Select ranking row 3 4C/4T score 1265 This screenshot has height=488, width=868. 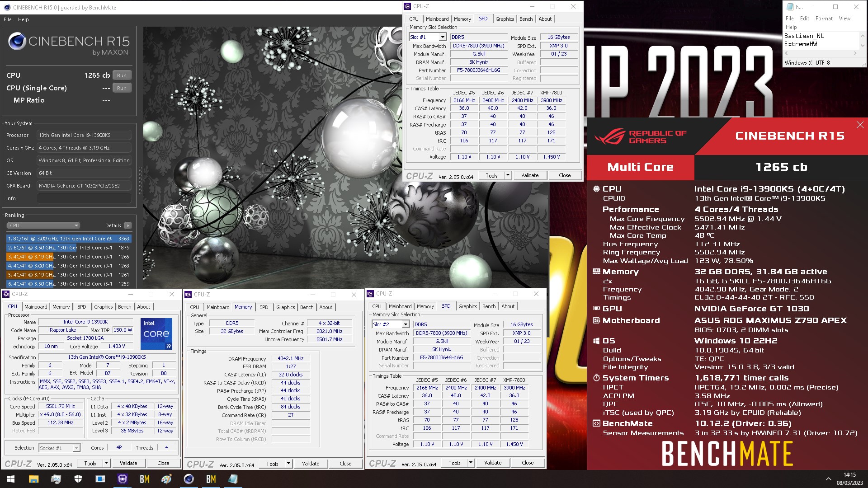[x=69, y=257]
